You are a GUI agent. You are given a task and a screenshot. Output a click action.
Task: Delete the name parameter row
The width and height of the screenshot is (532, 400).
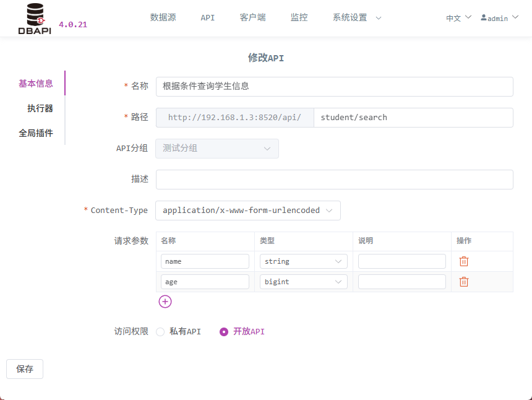(464, 261)
